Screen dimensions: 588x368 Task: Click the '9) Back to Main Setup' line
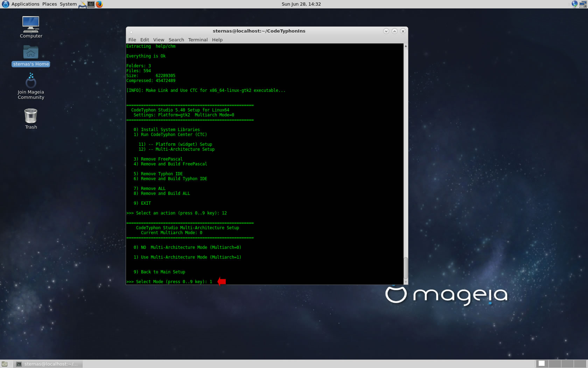click(159, 272)
